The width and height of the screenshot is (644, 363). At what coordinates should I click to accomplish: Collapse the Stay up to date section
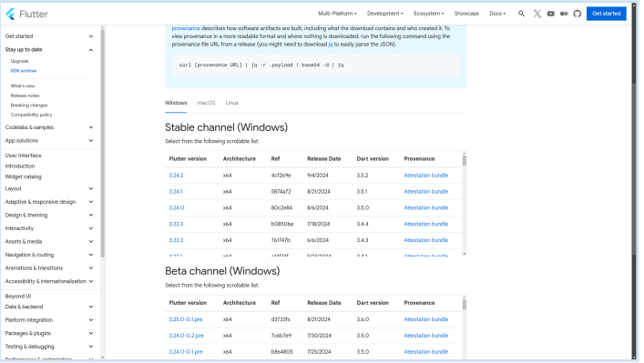click(x=49, y=50)
